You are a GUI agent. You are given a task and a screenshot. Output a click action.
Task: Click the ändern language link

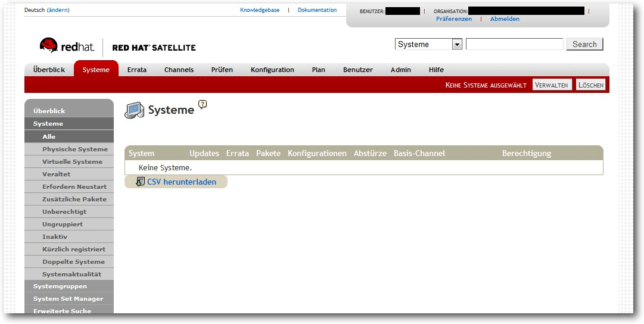point(58,10)
